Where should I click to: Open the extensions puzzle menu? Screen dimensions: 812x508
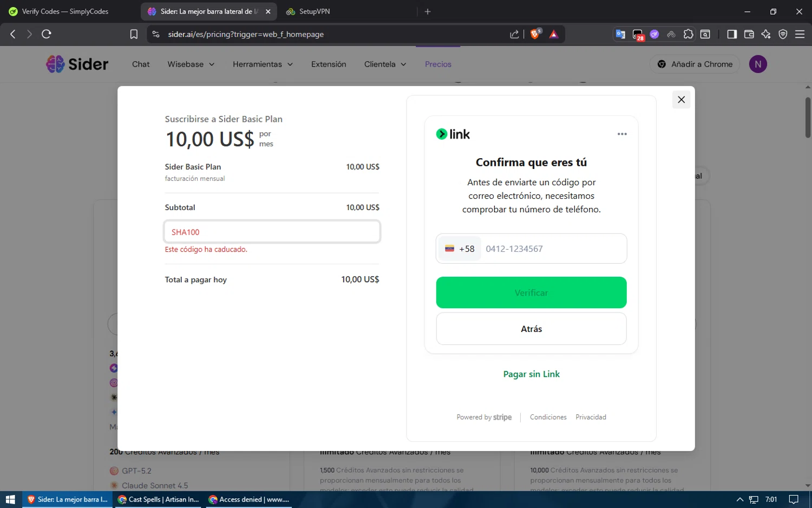(x=688, y=34)
